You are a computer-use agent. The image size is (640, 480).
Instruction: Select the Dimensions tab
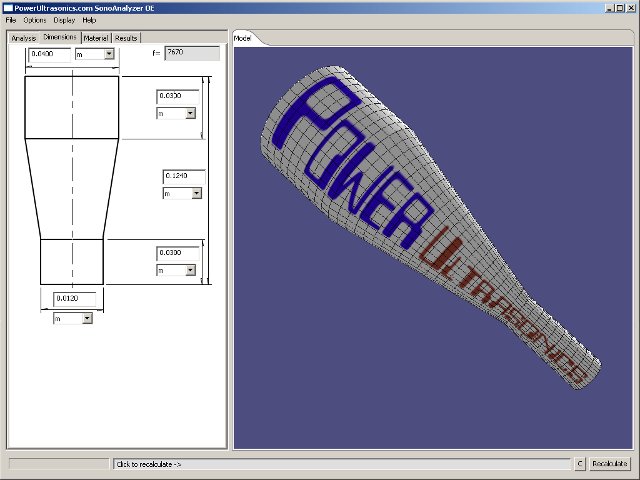(60, 37)
